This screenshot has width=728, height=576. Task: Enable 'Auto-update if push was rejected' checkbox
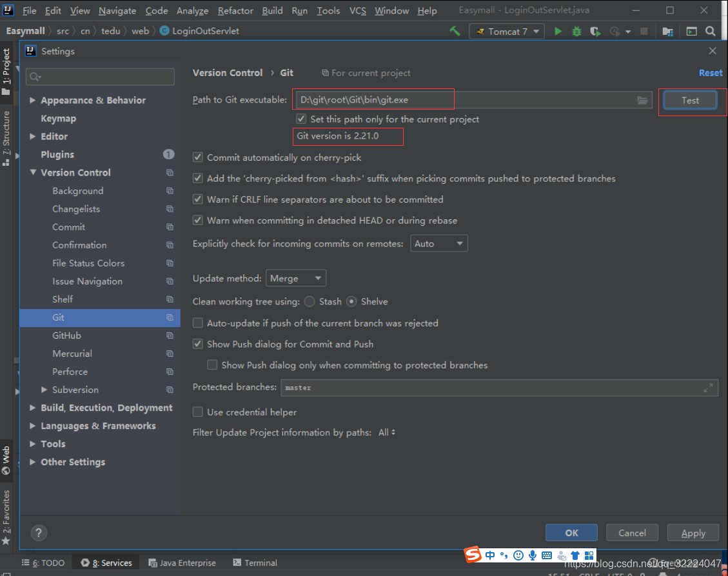pyautogui.click(x=198, y=323)
